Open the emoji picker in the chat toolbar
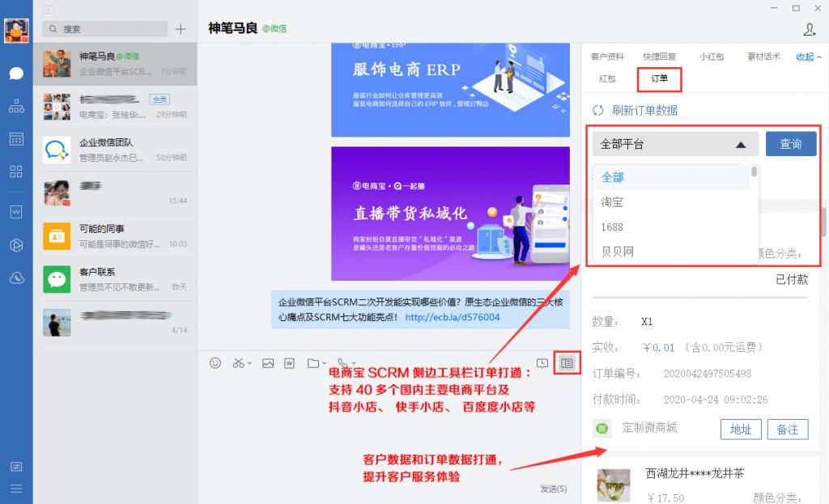 [x=215, y=362]
